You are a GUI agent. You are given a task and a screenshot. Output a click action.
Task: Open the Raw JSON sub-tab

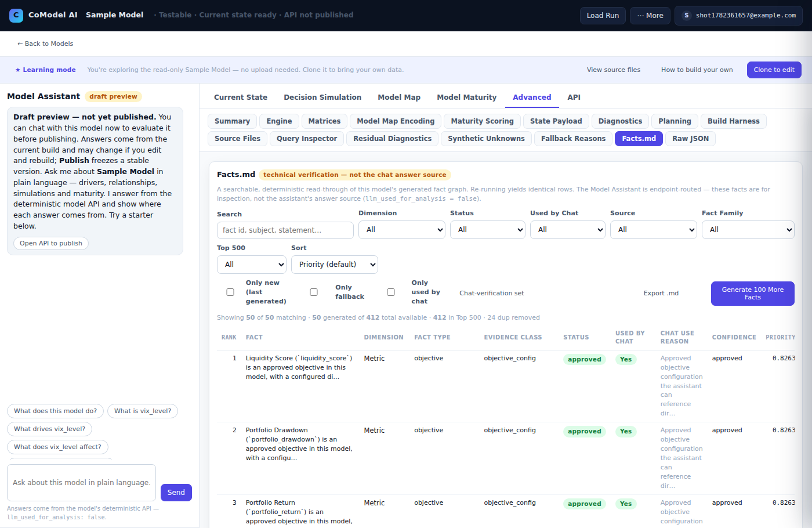[x=691, y=139]
